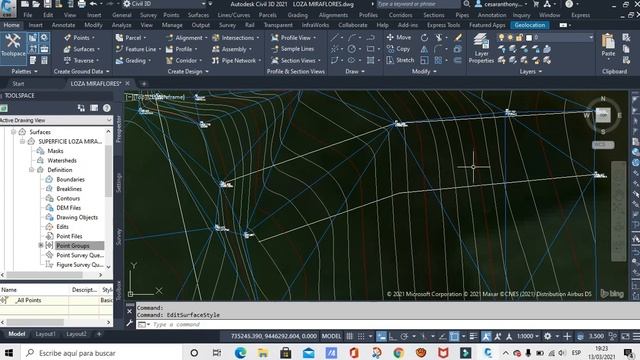Open Layer Properties manager

tap(481, 48)
